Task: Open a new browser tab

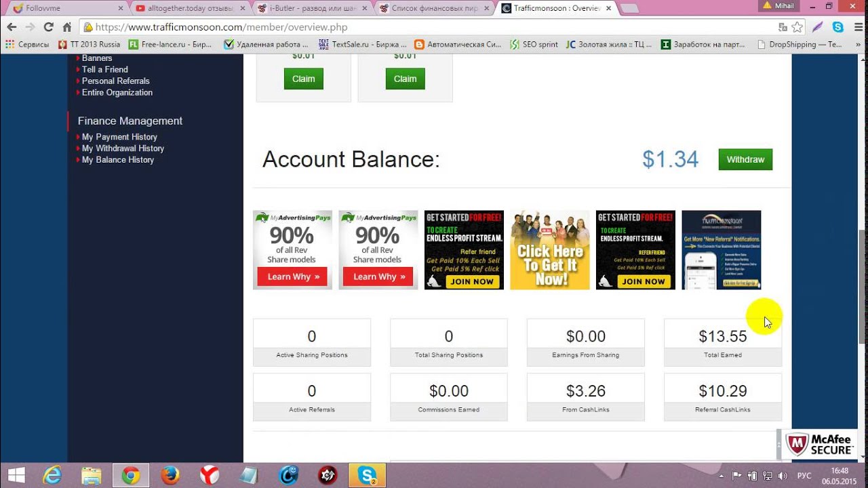Action: coord(629,9)
